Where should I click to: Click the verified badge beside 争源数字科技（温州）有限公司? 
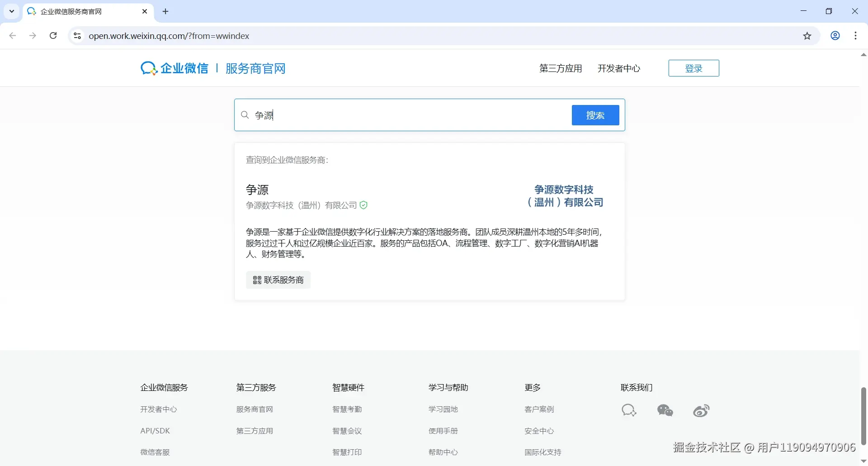click(364, 205)
